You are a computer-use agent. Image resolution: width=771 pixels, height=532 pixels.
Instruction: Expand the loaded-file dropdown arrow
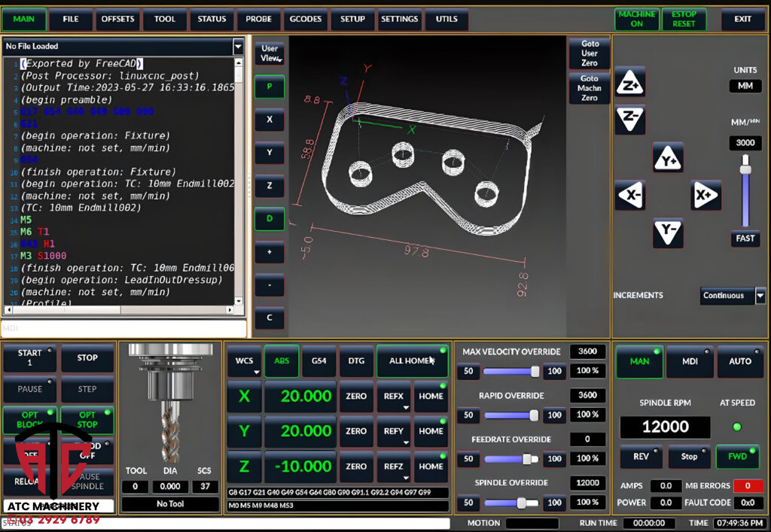tap(239, 47)
